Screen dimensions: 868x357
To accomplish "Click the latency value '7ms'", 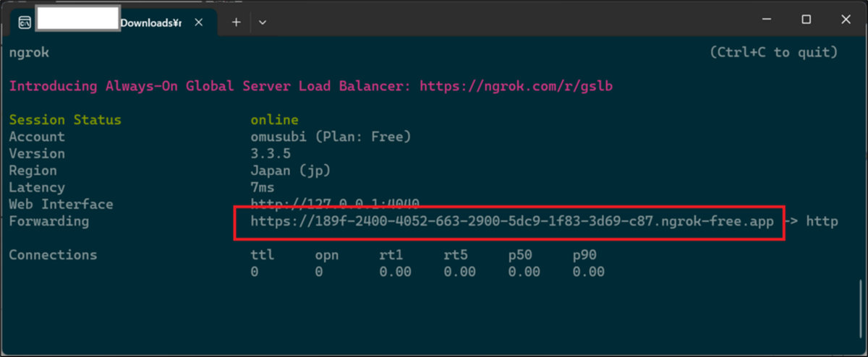I will point(263,188).
